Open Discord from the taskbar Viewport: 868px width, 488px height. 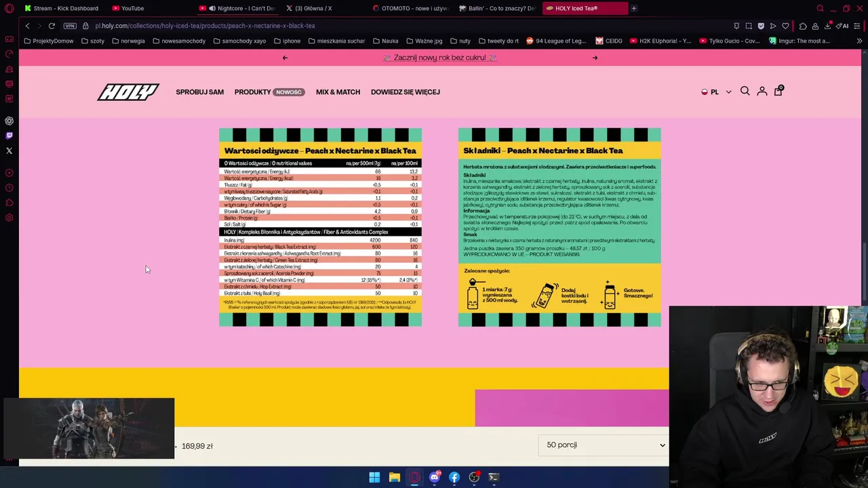pyautogui.click(x=434, y=477)
